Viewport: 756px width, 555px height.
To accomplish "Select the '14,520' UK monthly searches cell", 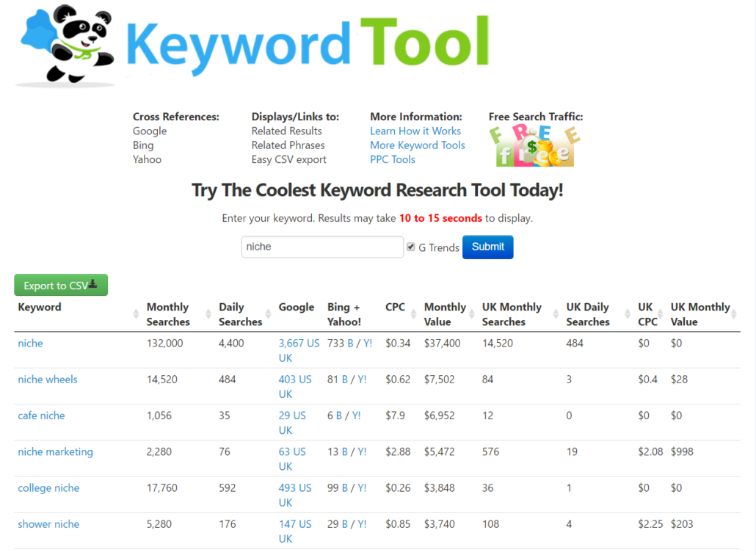I will click(x=498, y=344).
